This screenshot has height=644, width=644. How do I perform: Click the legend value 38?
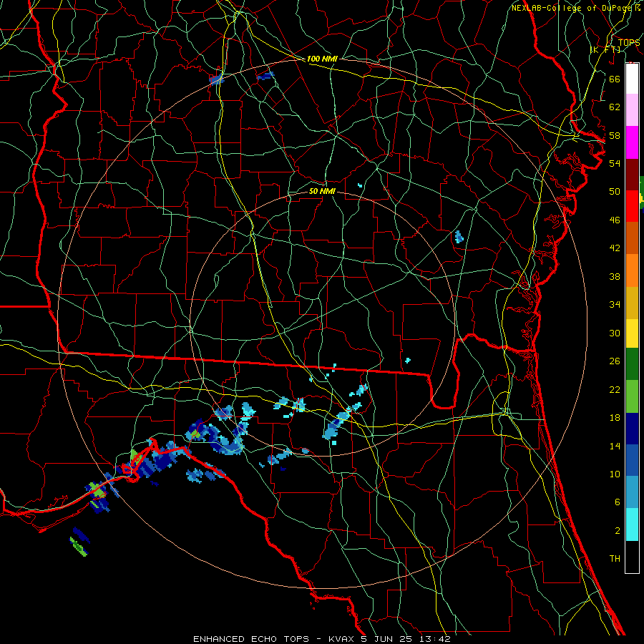[615, 276]
